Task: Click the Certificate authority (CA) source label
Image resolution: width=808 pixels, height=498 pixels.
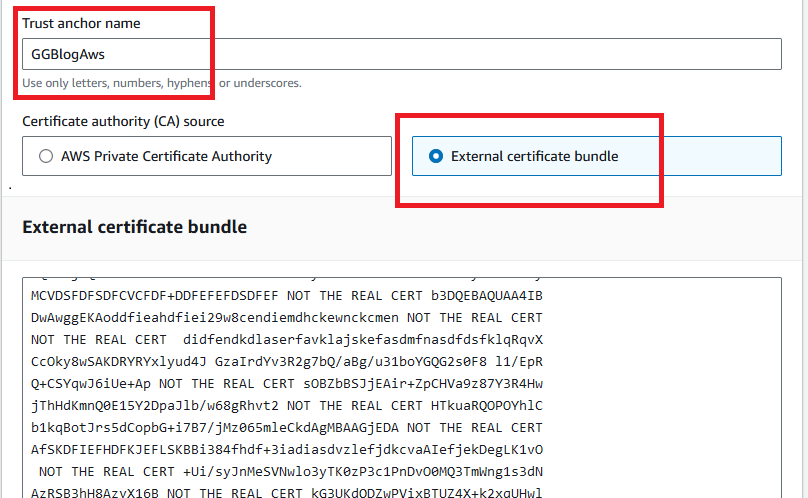Action: click(x=123, y=121)
